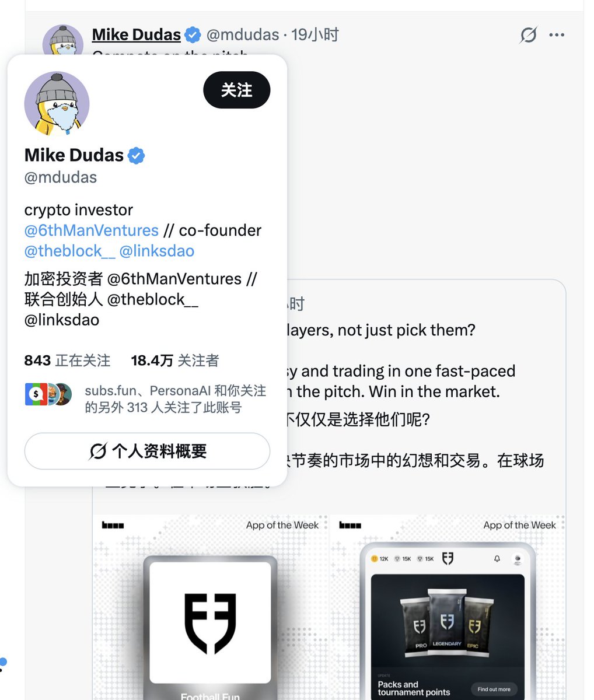Viewport: 594px width, 700px height.
Task: Open the three-dot more menu on the tweet
Action: [x=557, y=35]
